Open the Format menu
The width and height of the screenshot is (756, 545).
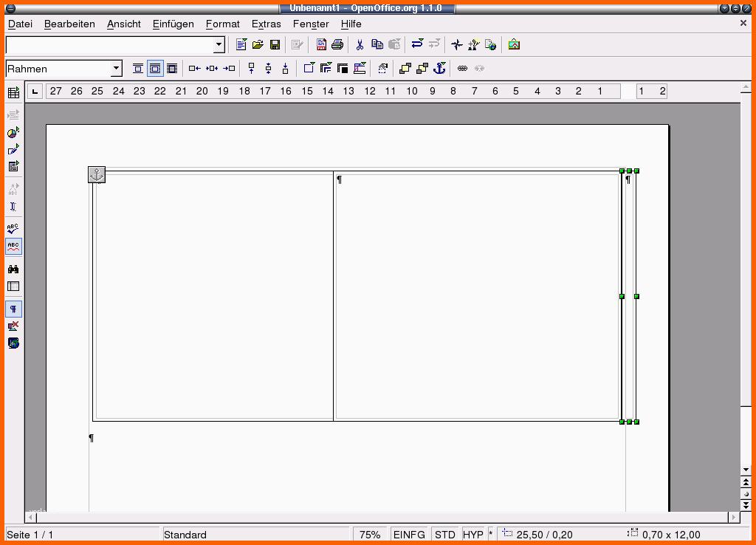point(222,24)
